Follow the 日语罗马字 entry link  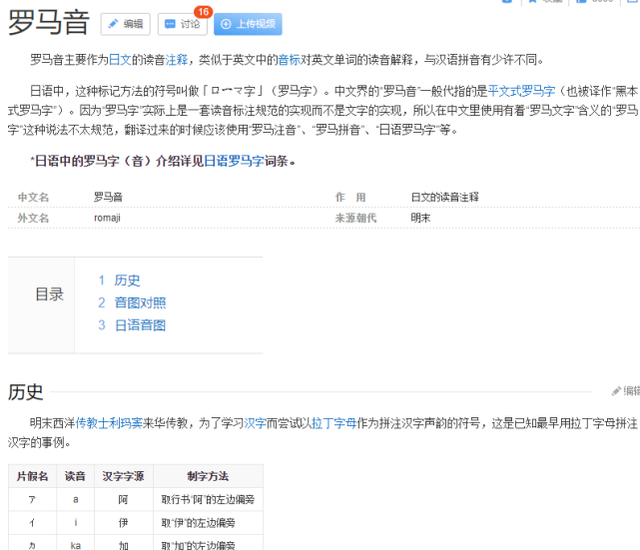(x=234, y=161)
